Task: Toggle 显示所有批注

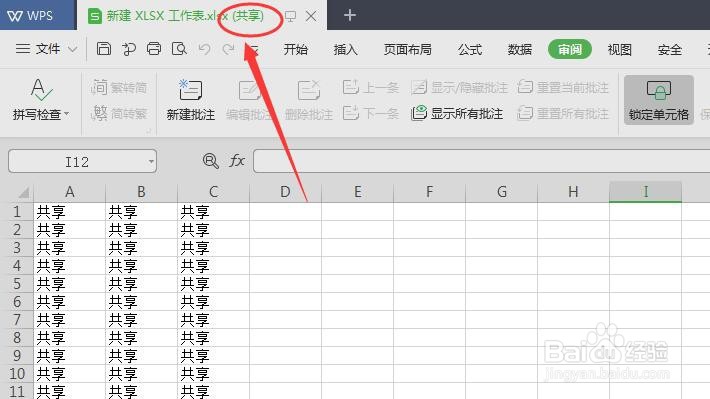Action: [457, 113]
